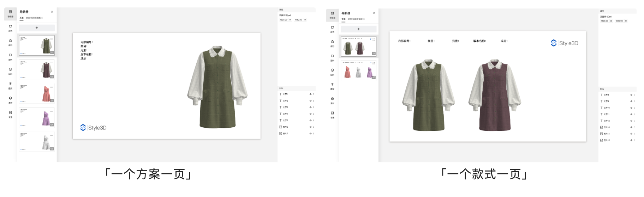Viewport: 644px width, 197px height.
Task: Switch to 封面/结尾页模板 tab in left navigator
Action: 34,18
